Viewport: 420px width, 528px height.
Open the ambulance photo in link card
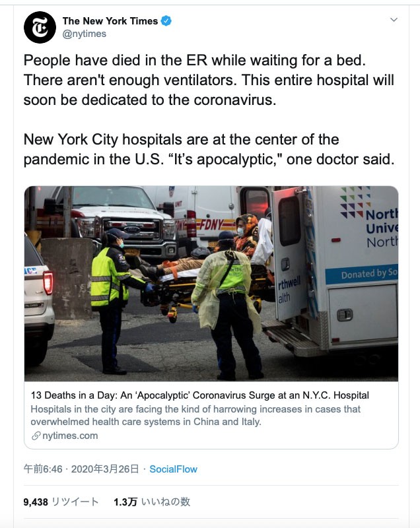(x=211, y=284)
